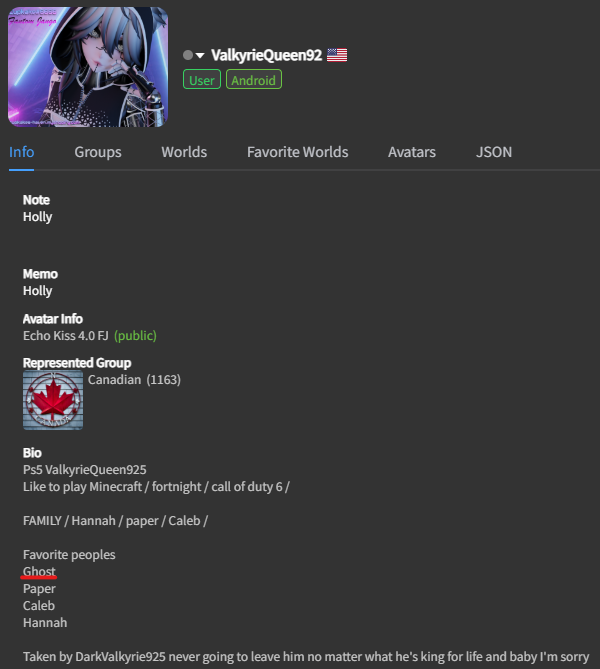600x669 pixels.
Task: Click the underlined Ghost word in bio
Action: pos(39,571)
